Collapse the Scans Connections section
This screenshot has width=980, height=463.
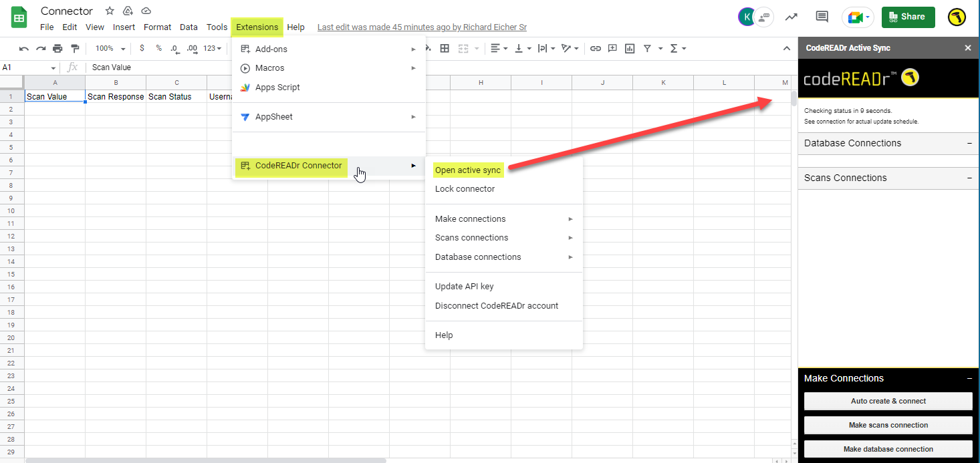tap(969, 178)
